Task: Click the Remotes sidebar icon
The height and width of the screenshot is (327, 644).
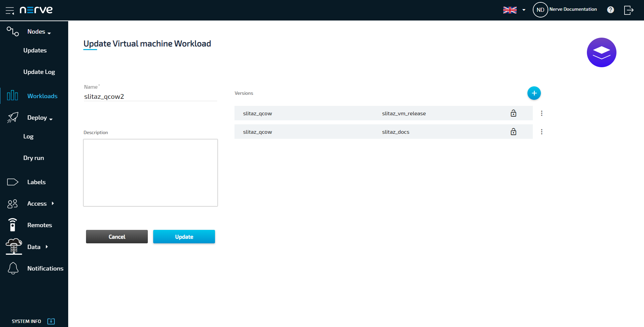Action: pyautogui.click(x=13, y=225)
